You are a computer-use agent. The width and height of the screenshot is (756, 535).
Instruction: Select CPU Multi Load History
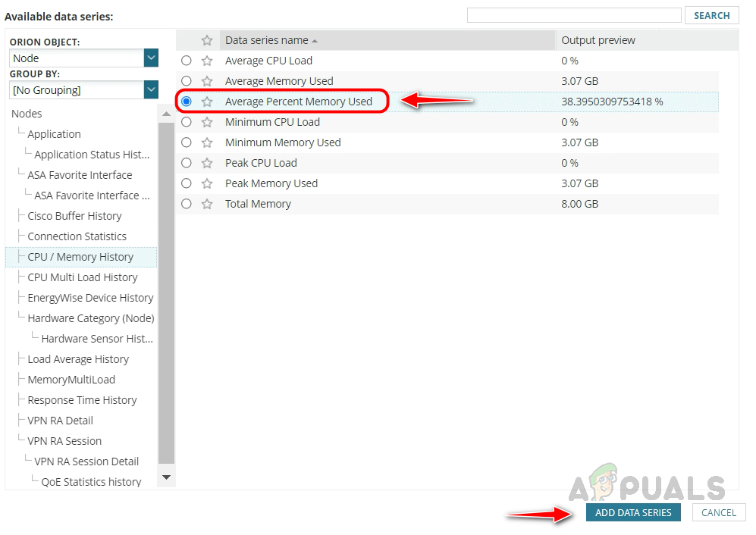tap(83, 277)
